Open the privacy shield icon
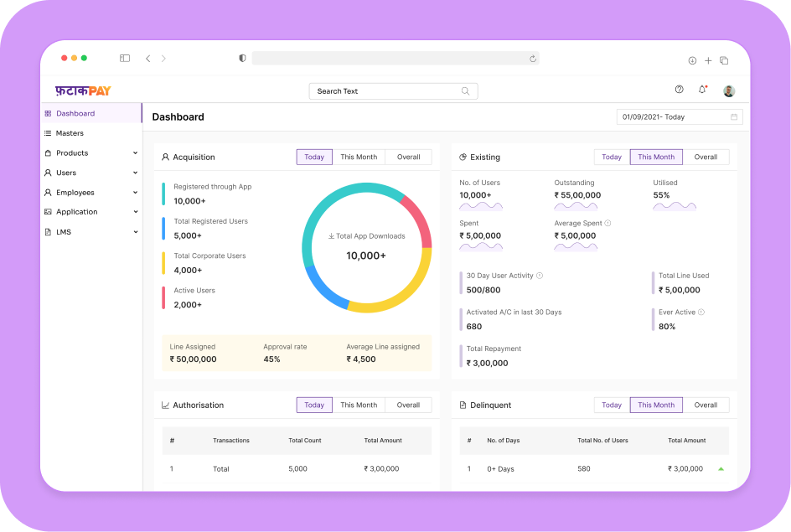The width and height of the screenshot is (791, 532). coord(242,59)
